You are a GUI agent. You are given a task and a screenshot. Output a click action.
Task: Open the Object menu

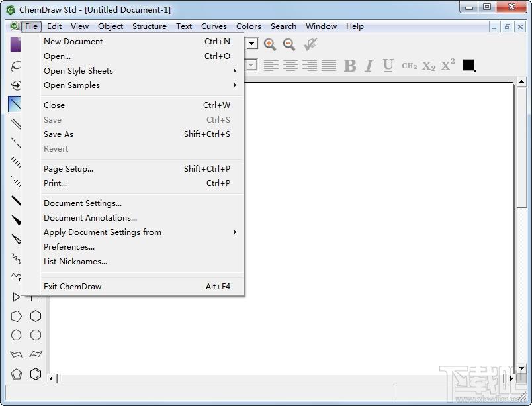point(111,26)
